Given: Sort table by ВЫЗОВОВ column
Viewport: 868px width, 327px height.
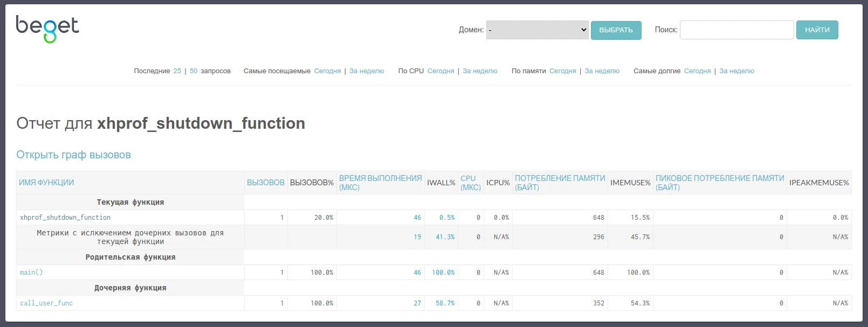Looking at the screenshot, I should coord(265,183).
